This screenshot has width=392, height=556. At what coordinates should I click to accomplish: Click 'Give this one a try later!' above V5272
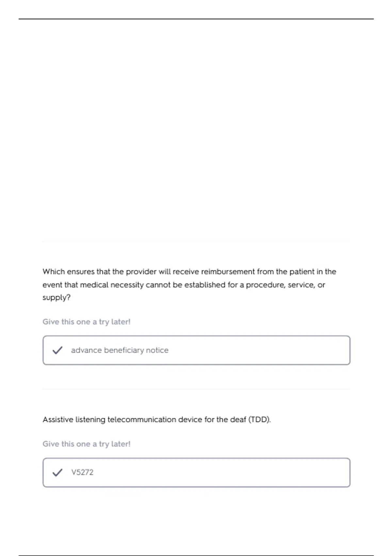(87, 444)
